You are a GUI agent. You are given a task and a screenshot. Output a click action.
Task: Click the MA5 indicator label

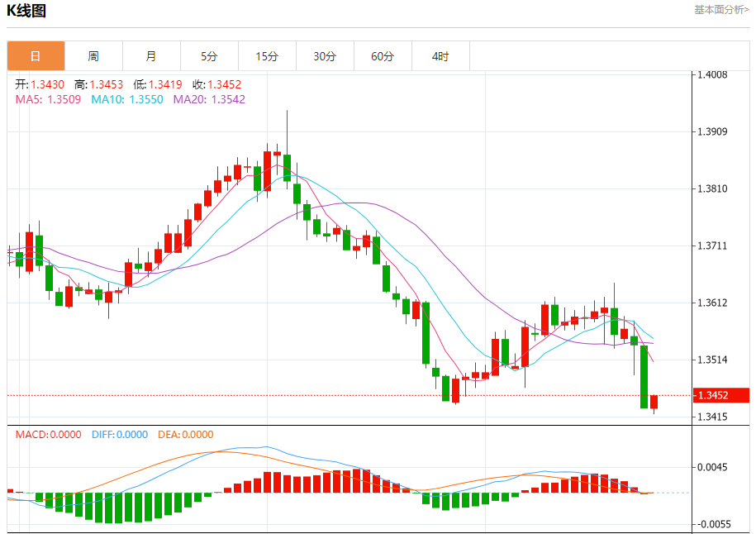point(48,99)
